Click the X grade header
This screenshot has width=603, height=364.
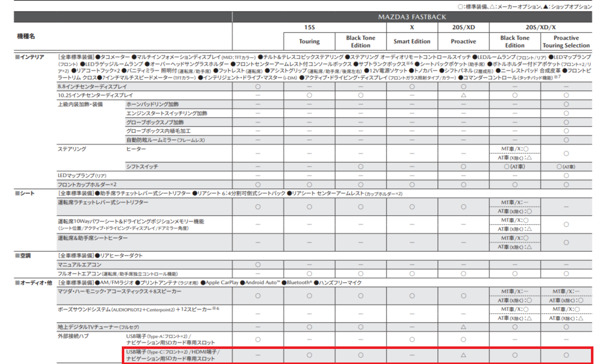point(412,27)
